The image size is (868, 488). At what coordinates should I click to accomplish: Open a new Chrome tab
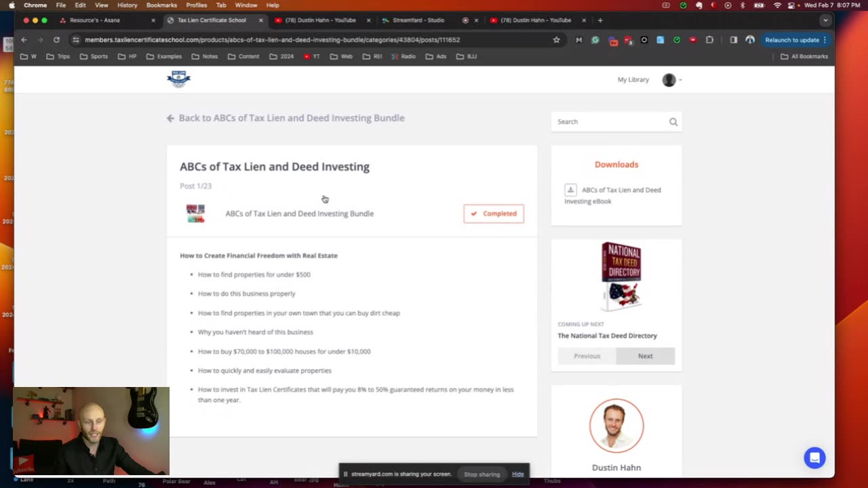600,20
